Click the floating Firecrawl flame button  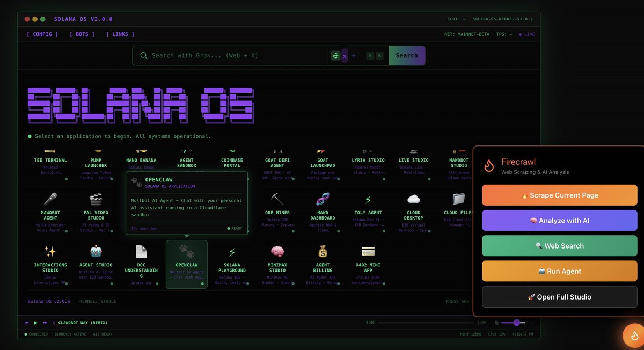pyautogui.click(x=634, y=336)
